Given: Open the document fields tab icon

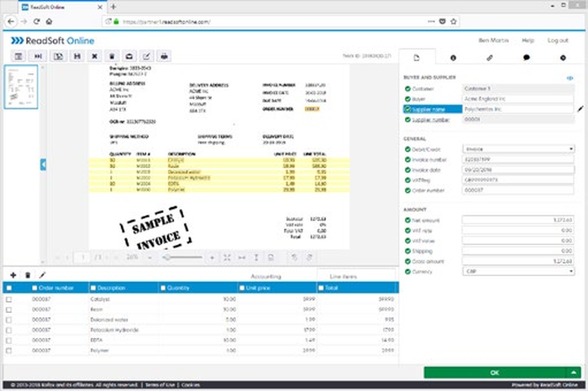Looking at the screenshot, I should pyautogui.click(x=417, y=58).
